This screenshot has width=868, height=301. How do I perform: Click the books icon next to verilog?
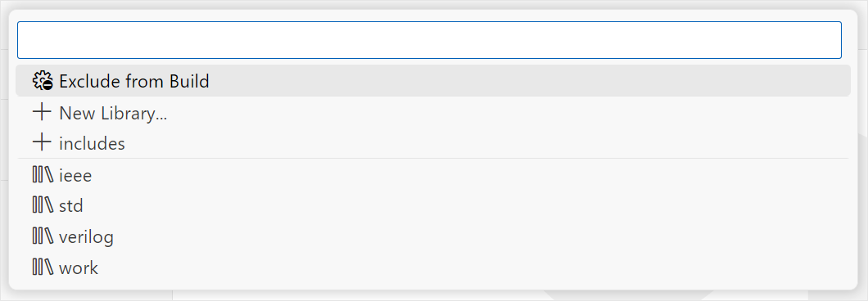43,237
